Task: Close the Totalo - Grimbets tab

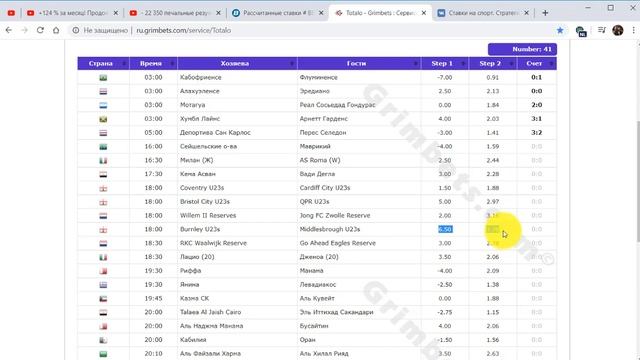Action: [x=424, y=13]
